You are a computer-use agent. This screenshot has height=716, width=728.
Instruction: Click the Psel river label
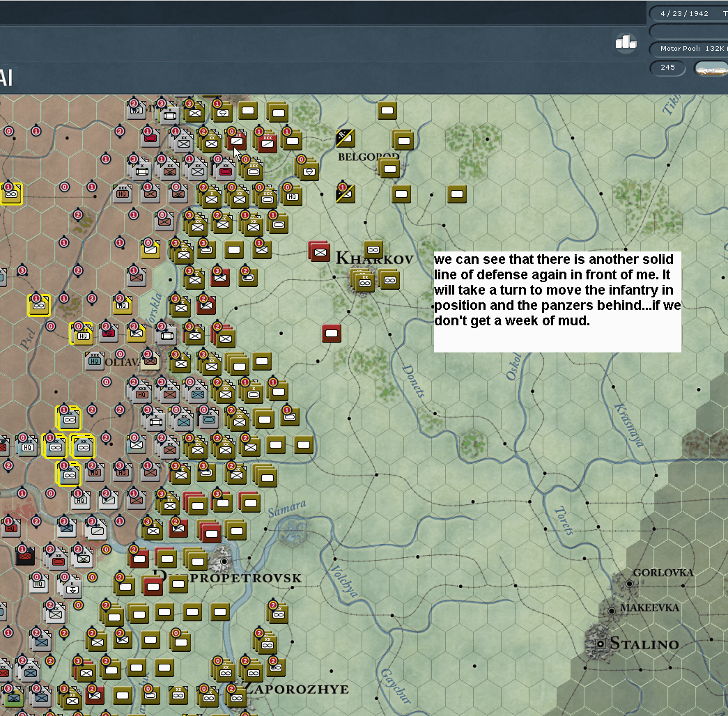click(27, 338)
